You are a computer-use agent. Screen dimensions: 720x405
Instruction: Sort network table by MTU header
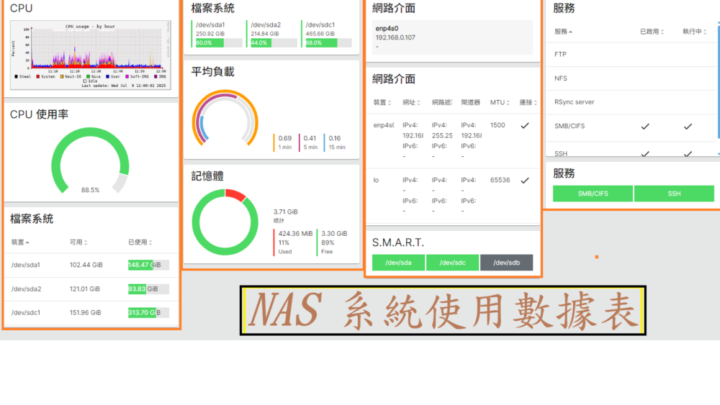[x=500, y=102]
